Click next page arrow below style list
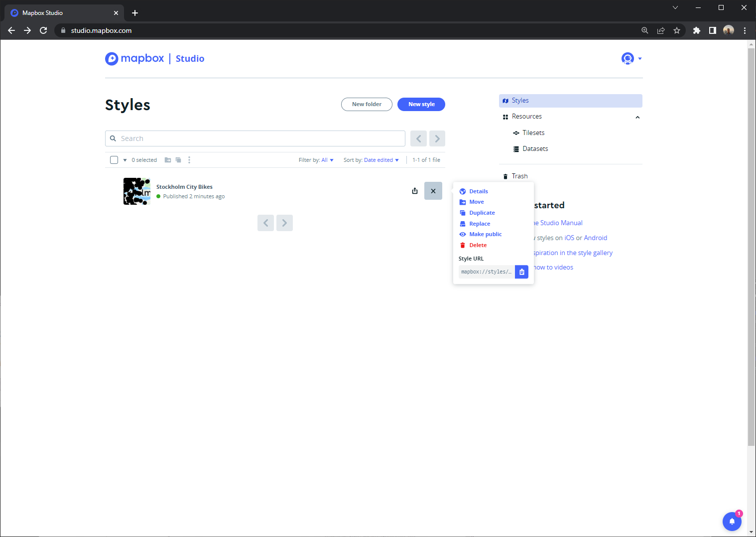This screenshot has height=537, width=756. click(284, 223)
